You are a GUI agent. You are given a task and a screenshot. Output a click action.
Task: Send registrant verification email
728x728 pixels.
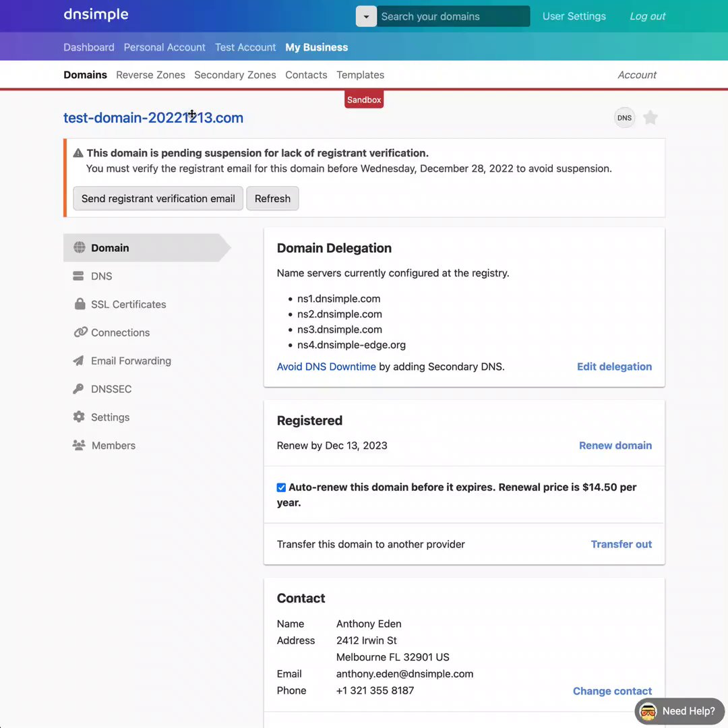[x=158, y=199]
